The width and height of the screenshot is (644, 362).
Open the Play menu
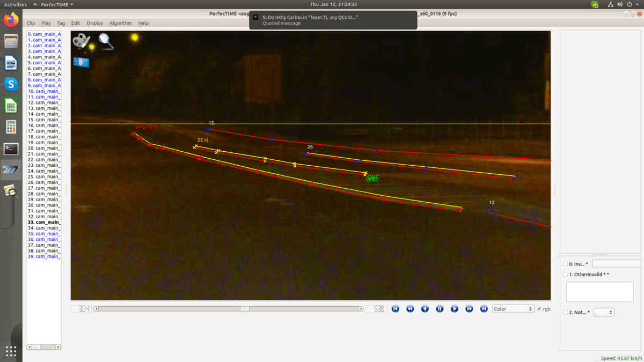[46, 23]
